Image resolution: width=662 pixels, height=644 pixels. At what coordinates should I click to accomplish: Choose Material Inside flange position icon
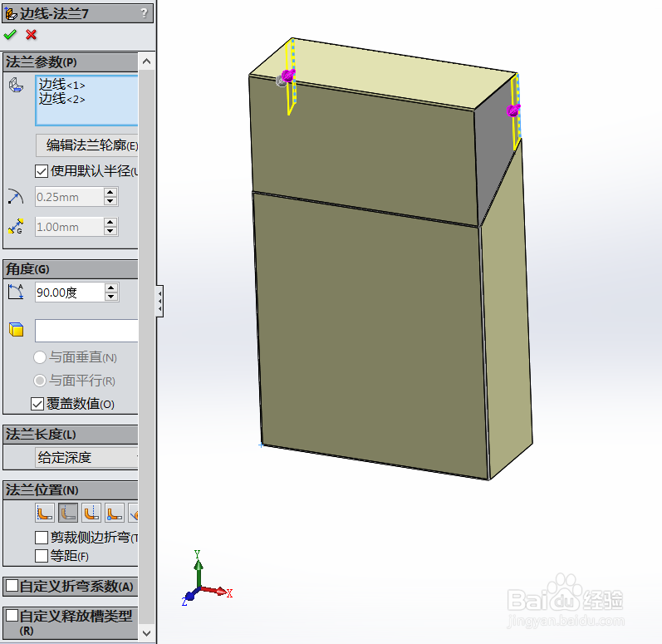[x=44, y=513]
